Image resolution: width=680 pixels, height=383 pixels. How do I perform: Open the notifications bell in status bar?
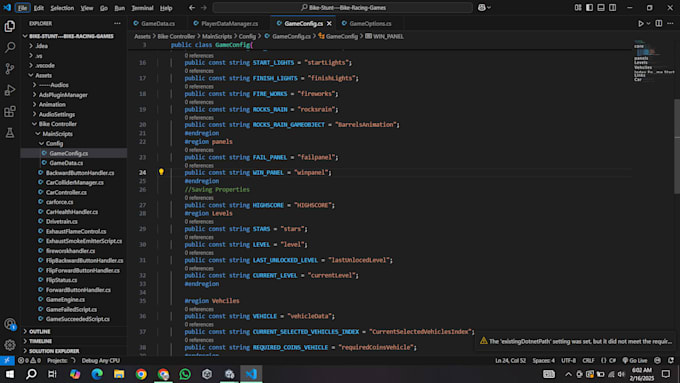pos(671,360)
